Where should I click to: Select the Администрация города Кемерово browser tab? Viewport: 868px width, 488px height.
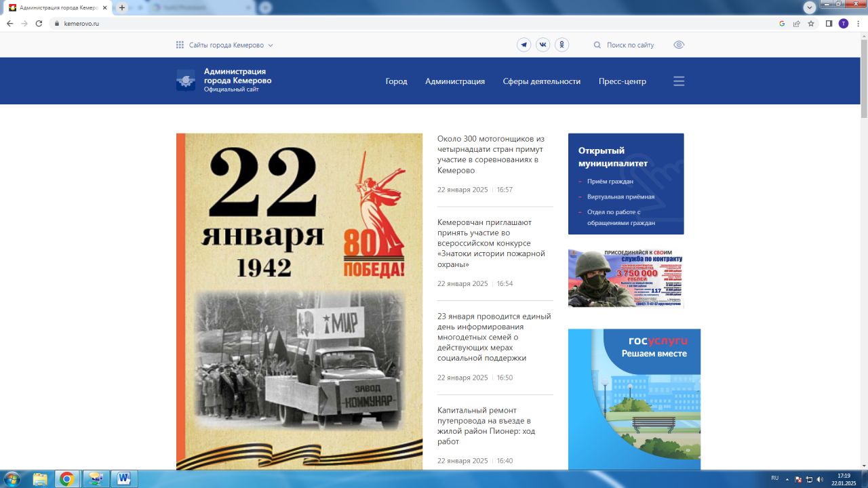point(58,7)
